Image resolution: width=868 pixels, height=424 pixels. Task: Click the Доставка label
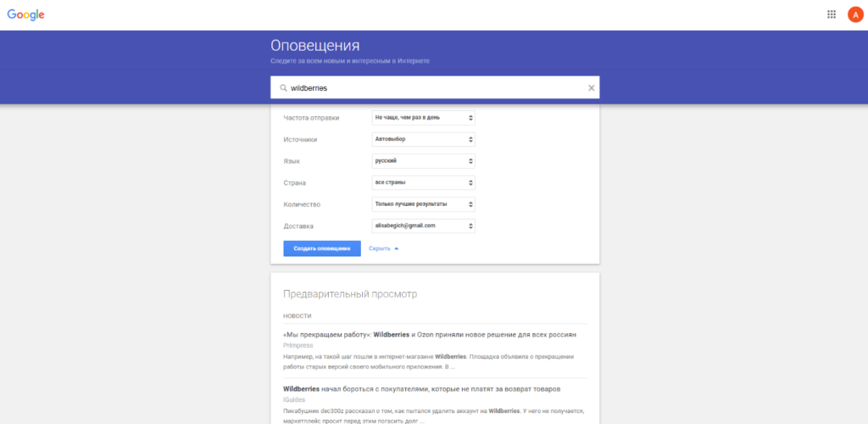pyautogui.click(x=298, y=226)
